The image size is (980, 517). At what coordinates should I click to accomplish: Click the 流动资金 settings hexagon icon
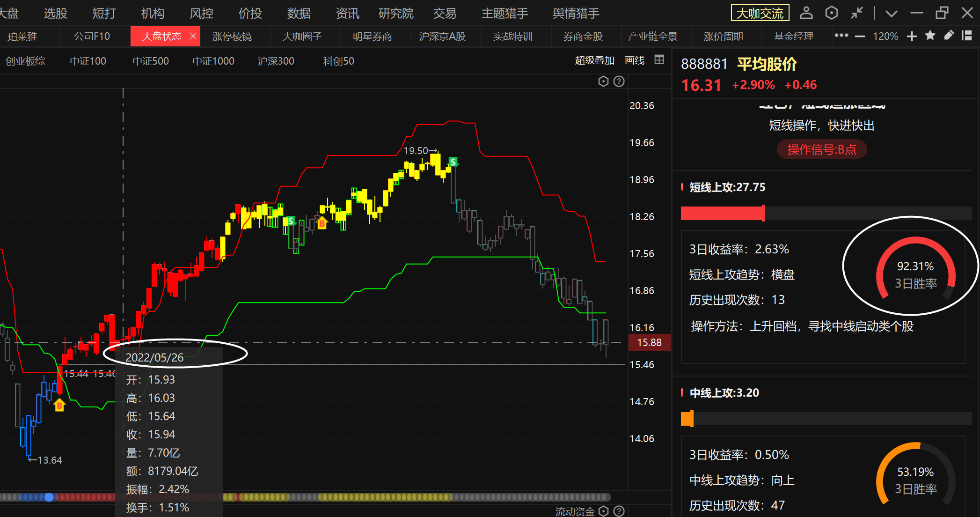[604, 511]
